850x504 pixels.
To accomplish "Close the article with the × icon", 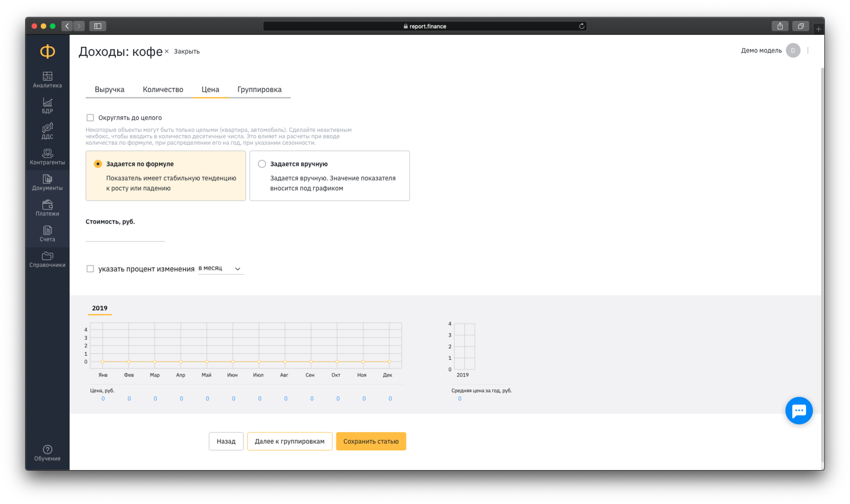I will (166, 51).
